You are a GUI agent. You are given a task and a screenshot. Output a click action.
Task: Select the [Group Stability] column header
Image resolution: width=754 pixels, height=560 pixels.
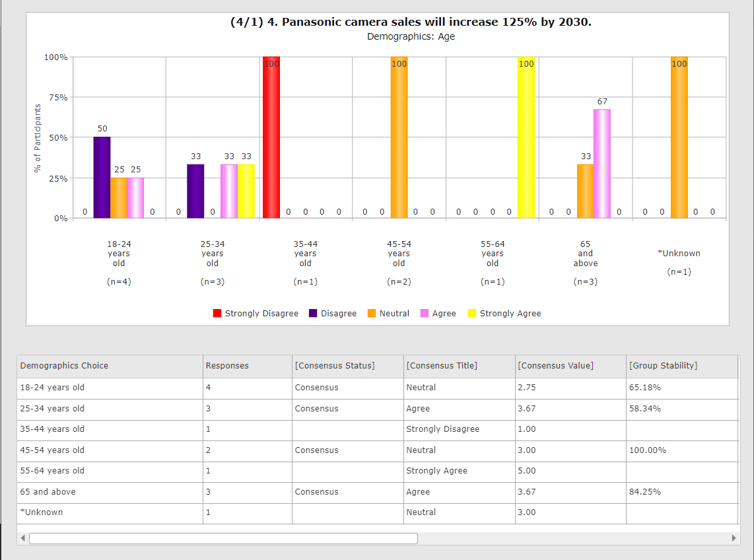[663, 366]
